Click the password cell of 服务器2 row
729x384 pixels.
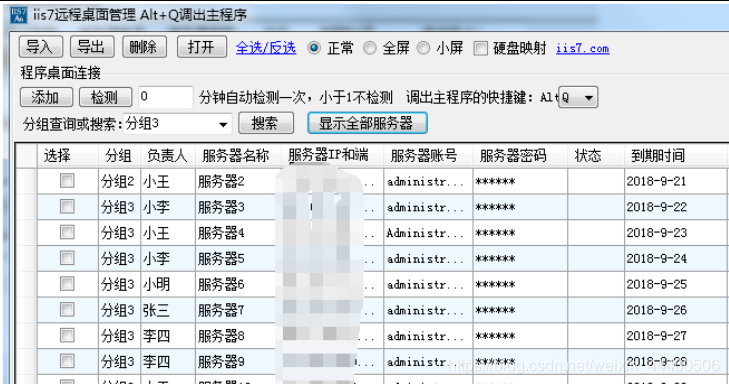coord(520,181)
